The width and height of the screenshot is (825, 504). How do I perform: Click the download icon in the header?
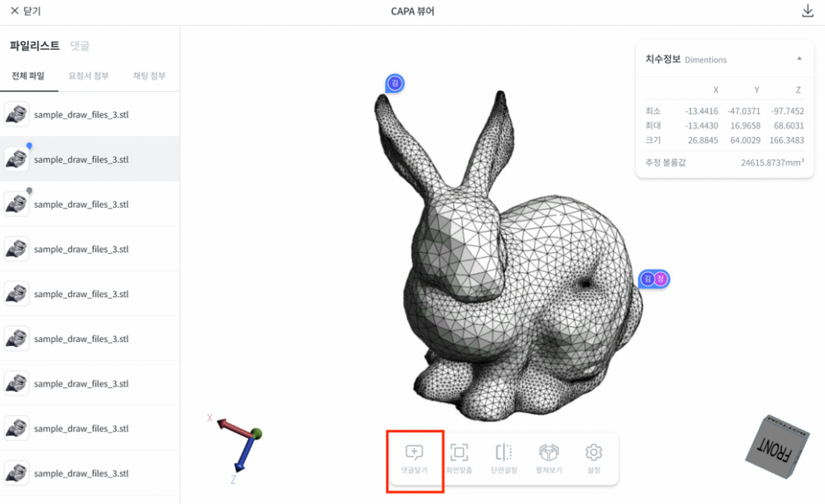coord(807,11)
